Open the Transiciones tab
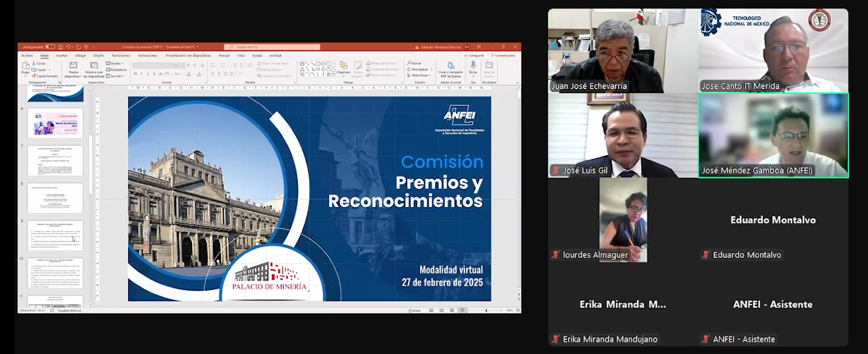 [x=121, y=56]
